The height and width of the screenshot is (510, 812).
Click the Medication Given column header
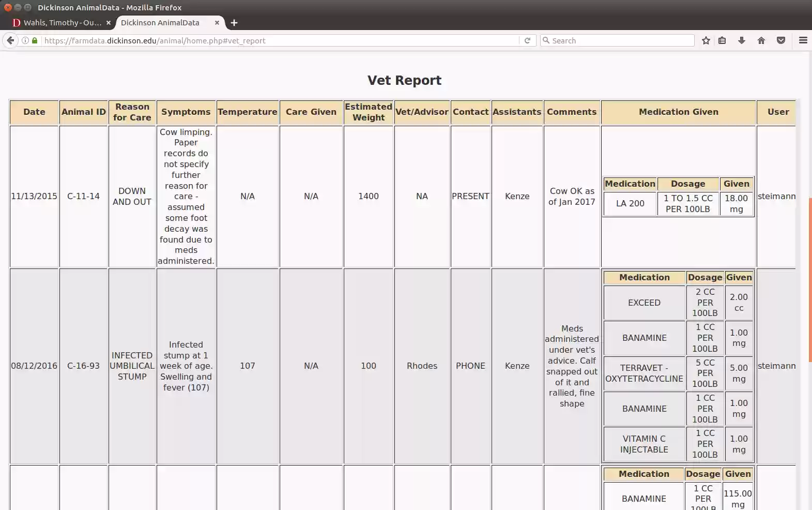679,112
